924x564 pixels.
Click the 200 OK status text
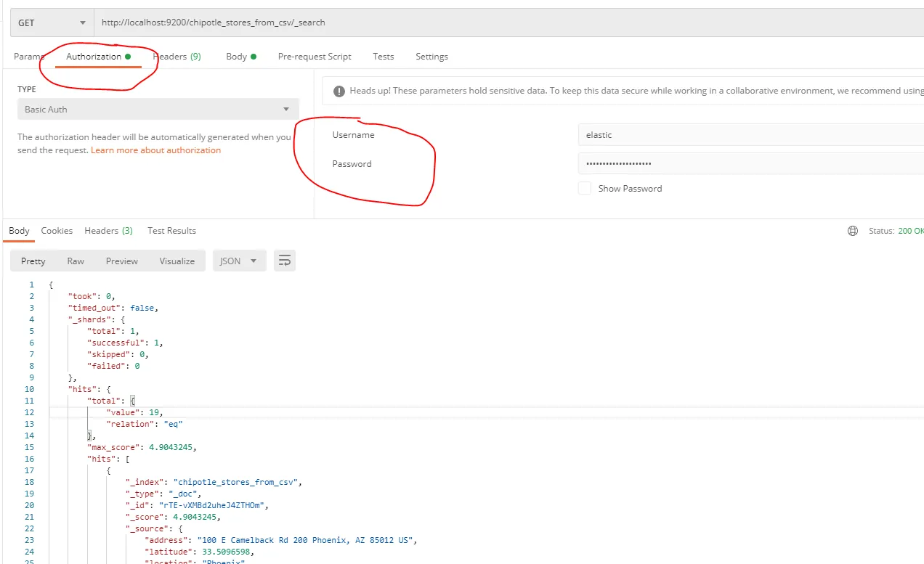coord(911,232)
